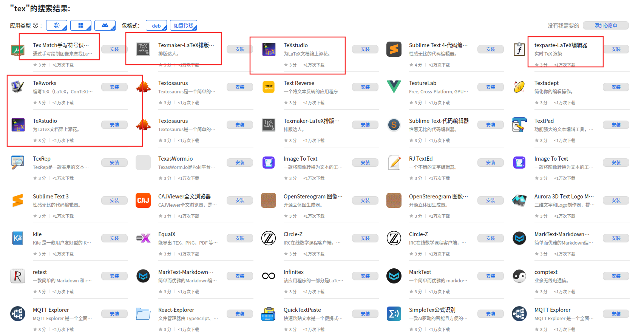Toggle the deb package format filter
Image resolution: width=644 pixels, height=333 pixels.
click(x=156, y=25)
